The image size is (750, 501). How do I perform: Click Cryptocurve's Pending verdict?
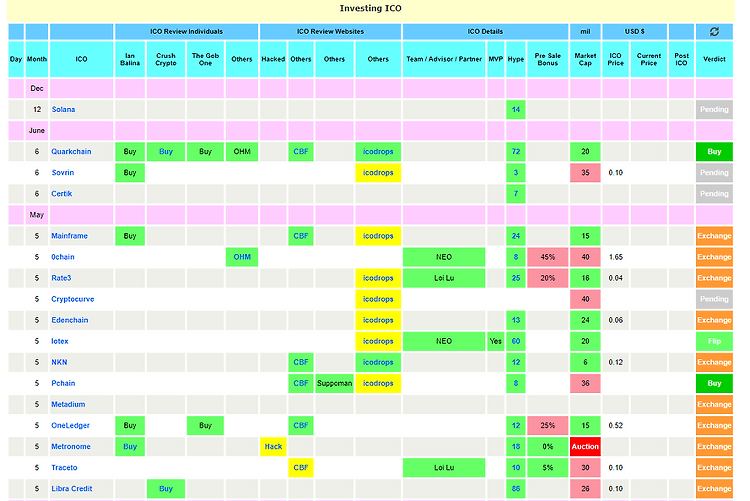coord(714,299)
